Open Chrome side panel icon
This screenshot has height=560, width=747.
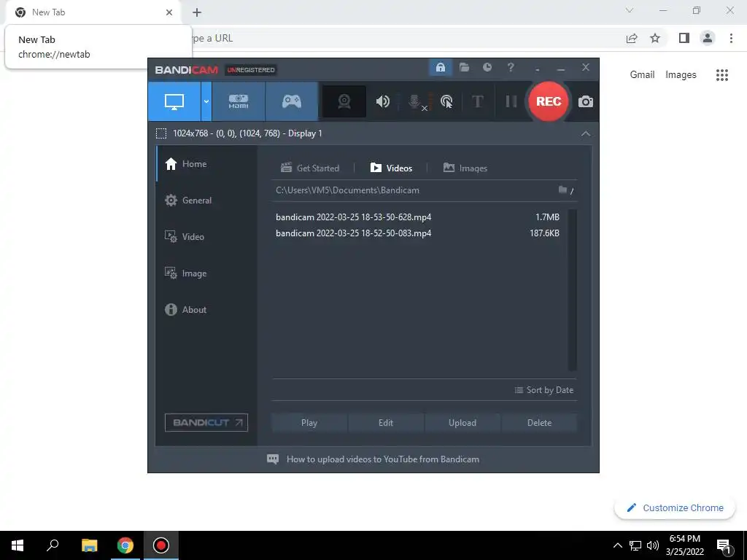click(684, 38)
